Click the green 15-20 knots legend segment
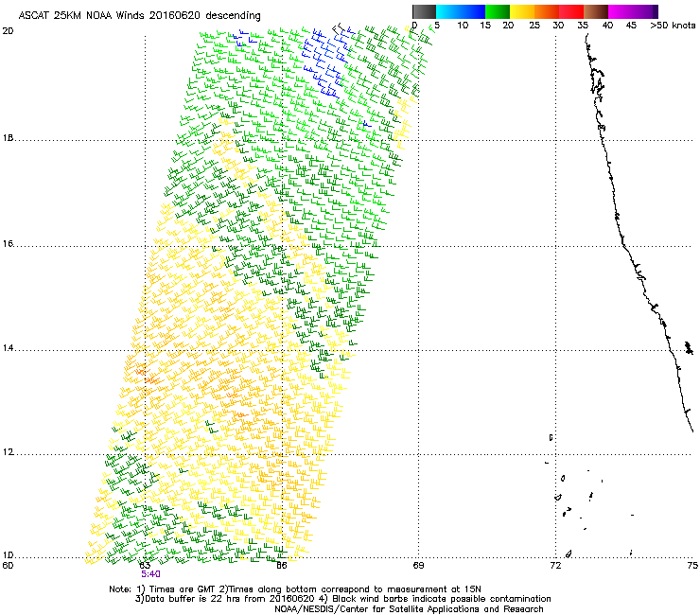This screenshot has width=700, height=615. pos(498,11)
